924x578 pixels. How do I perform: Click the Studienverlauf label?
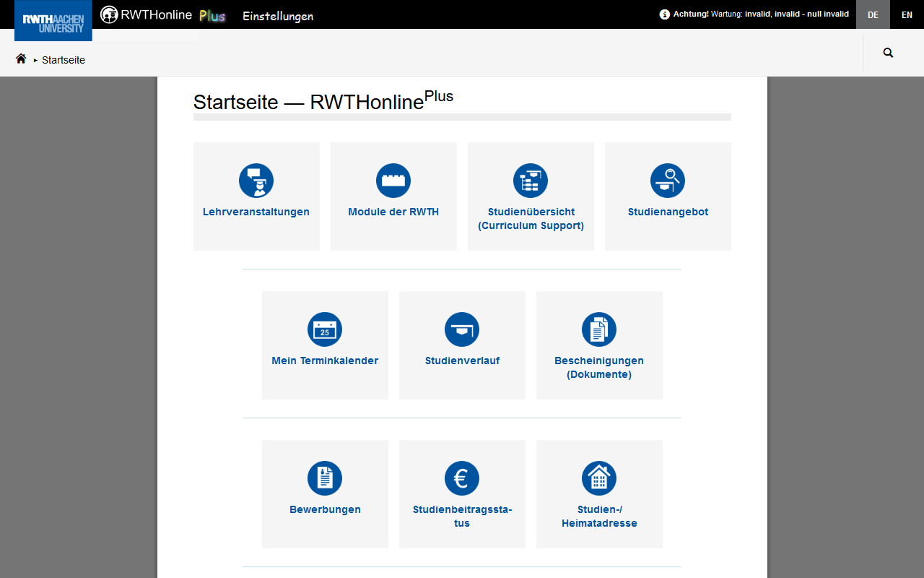click(x=462, y=361)
